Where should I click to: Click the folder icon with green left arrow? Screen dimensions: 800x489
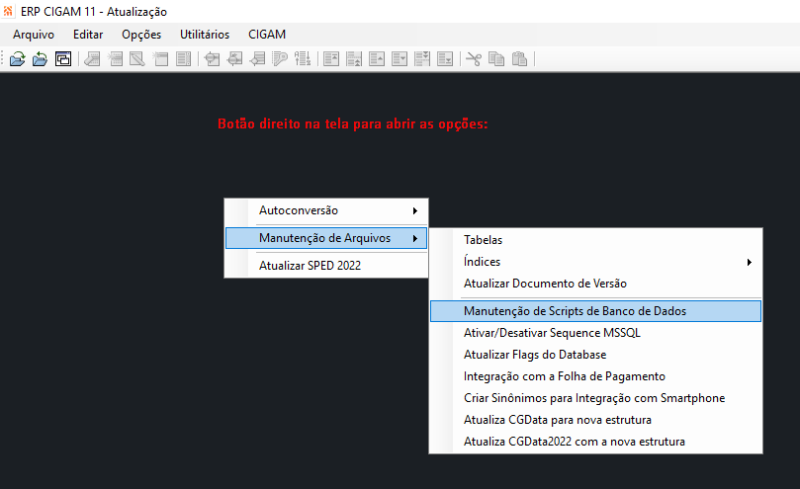(40, 59)
